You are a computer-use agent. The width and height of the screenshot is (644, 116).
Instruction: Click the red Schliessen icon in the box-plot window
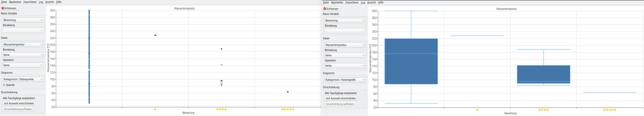point(325,9)
